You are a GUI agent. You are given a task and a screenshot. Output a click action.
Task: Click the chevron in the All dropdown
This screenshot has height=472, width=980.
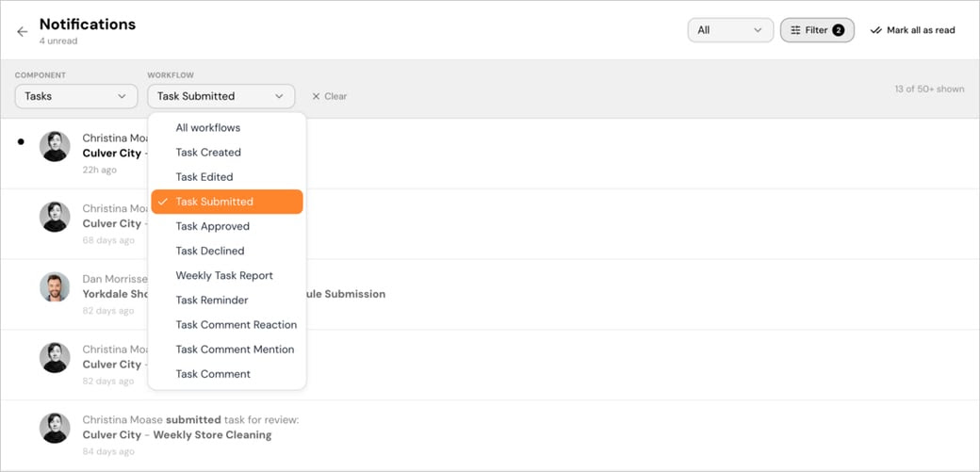click(x=759, y=30)
